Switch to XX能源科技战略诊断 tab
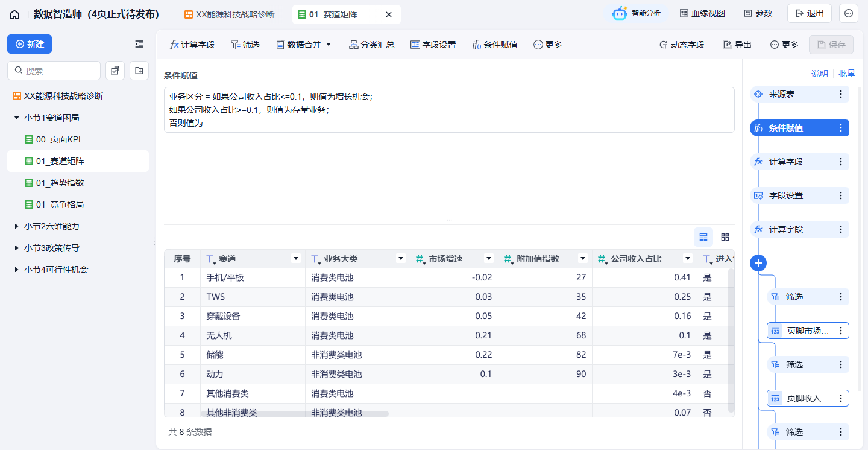 pyautogui.click(x=229, y=14)
